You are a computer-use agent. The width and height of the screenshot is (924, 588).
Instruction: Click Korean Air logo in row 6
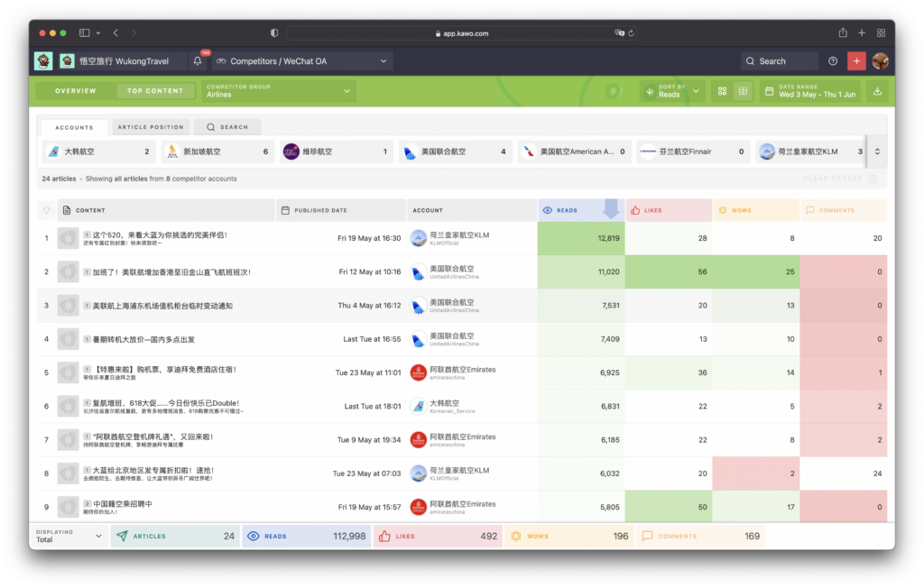419,406
